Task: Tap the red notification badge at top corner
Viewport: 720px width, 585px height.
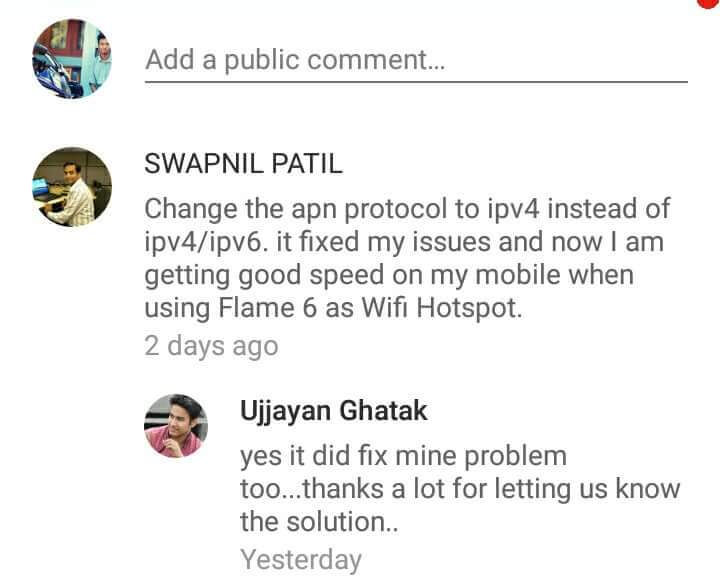Action: tap(709, 3)
